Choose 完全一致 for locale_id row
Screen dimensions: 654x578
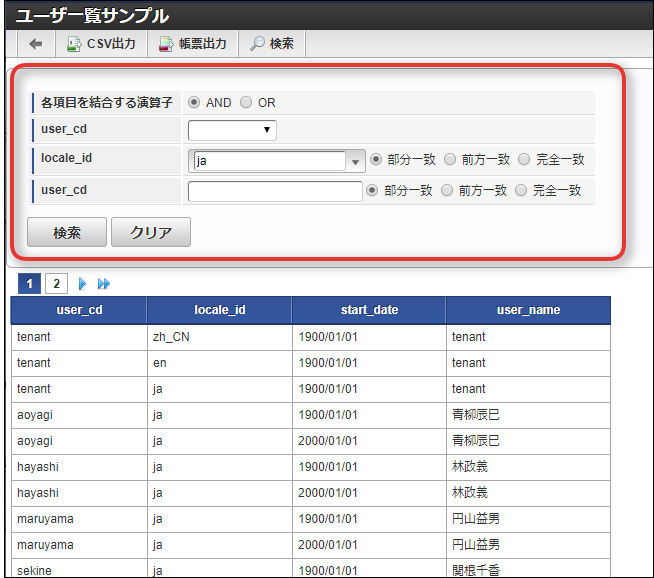click(x=524, y=160)
